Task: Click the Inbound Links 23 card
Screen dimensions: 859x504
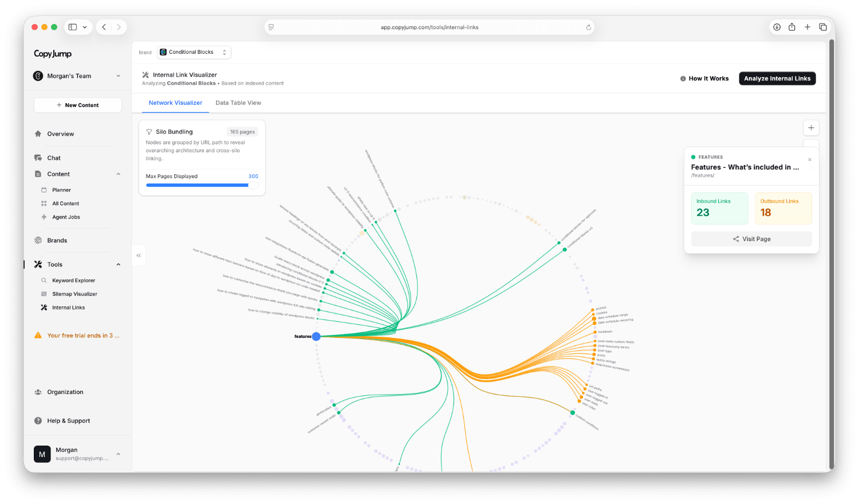Action: point(719,208)
